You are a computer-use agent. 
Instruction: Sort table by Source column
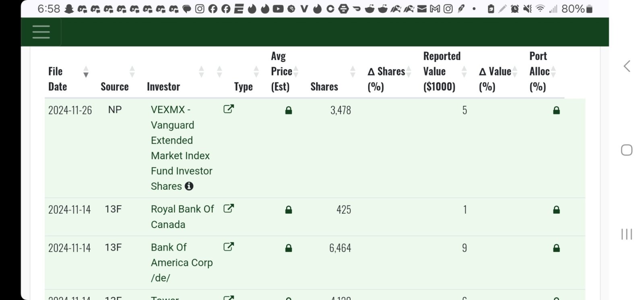click(x=132, y=72)
